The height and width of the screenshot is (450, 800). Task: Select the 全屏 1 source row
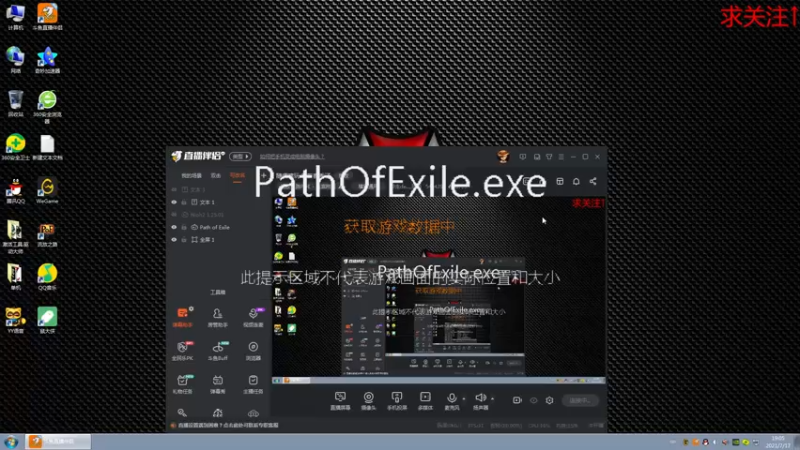pyautogui.click(x=219, y=239)
